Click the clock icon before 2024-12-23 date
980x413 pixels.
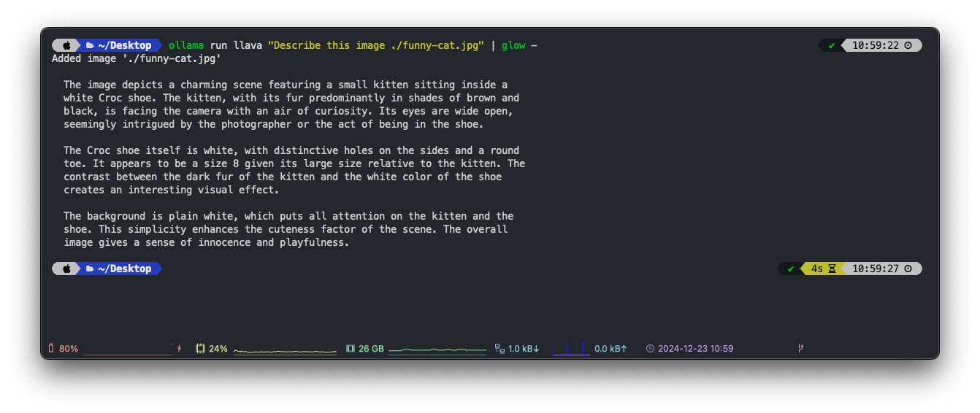click(650, 349)
